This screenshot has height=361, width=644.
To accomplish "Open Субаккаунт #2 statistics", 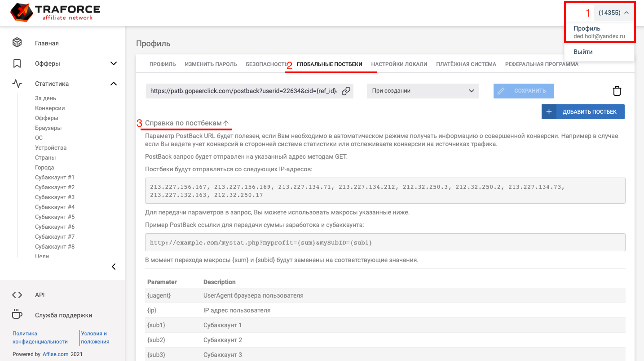I will (x=55, y=187).
